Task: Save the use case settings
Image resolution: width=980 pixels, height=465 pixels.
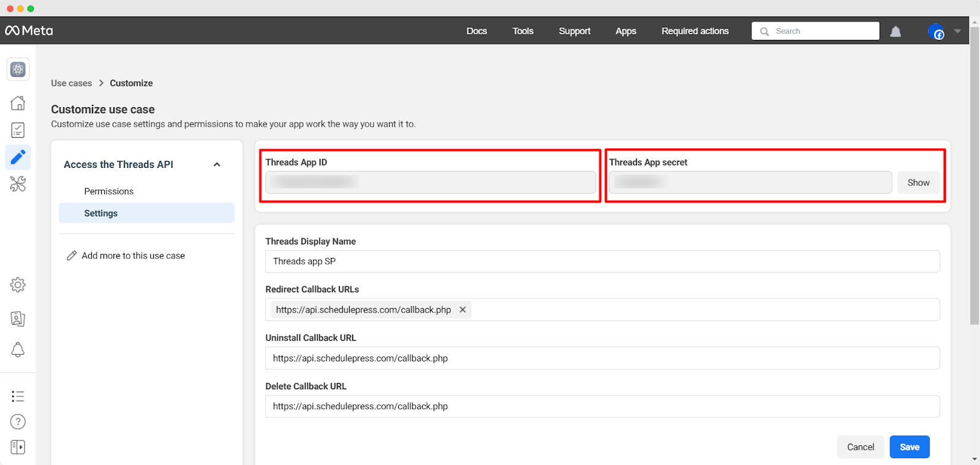Action: (910, 447)
